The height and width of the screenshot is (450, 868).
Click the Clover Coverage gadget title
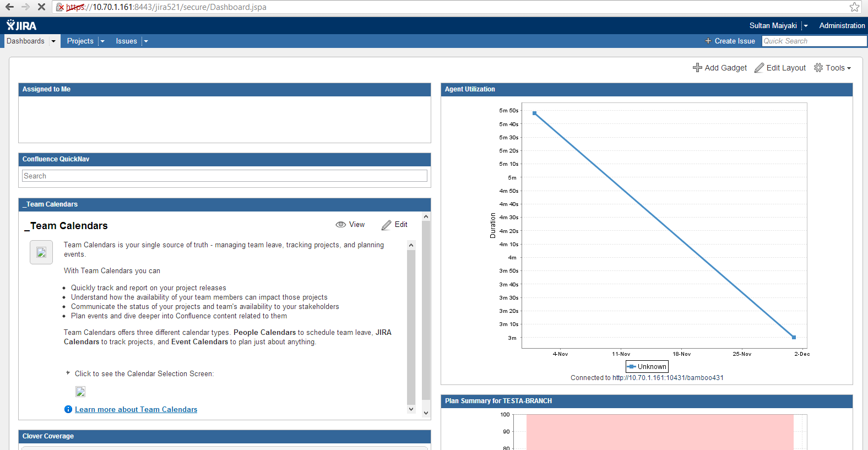[x=48, y=436]
